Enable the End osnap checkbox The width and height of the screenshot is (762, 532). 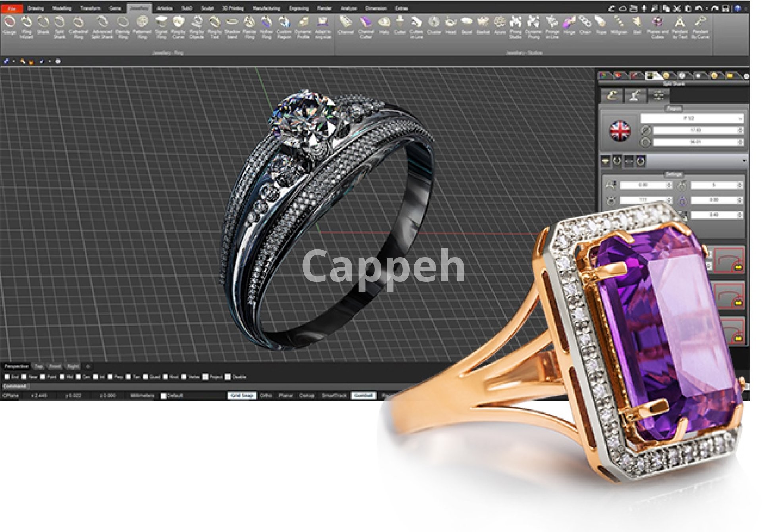(7, 377)
